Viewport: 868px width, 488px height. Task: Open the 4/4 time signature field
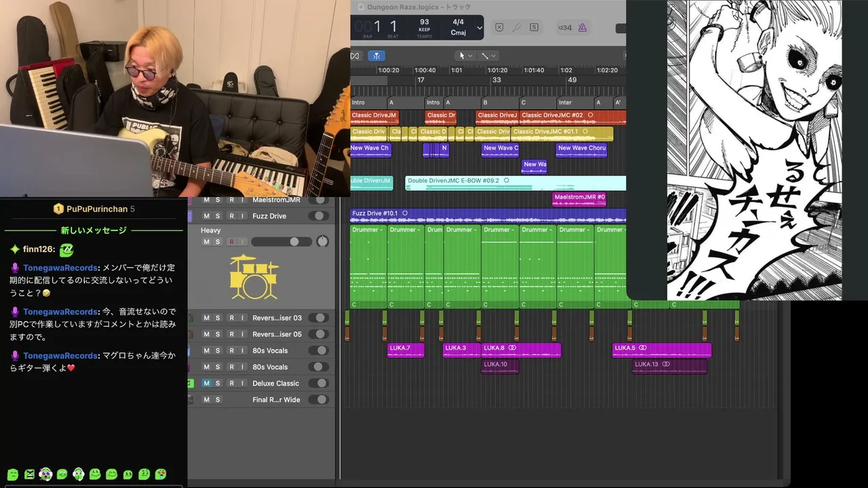click(458, 22)
